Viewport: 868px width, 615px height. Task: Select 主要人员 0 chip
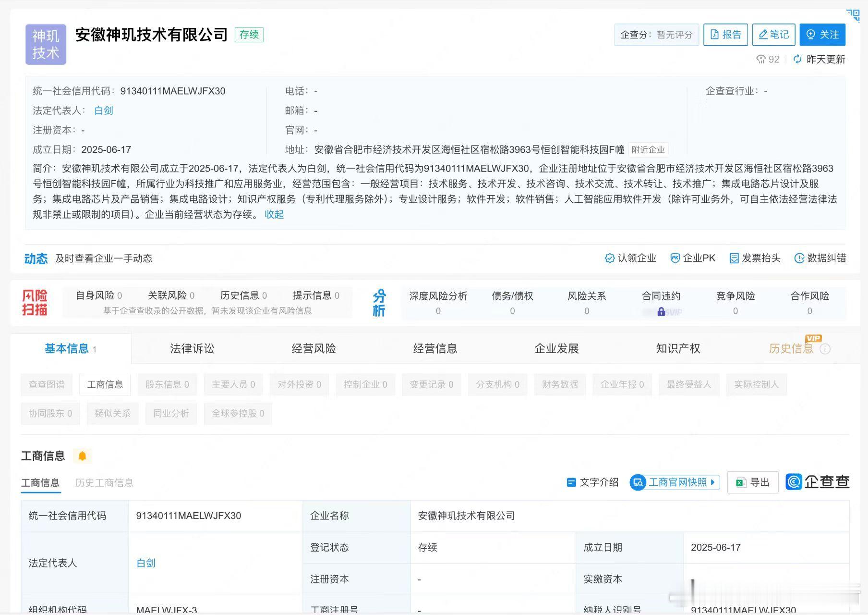[x=233, y=384]
